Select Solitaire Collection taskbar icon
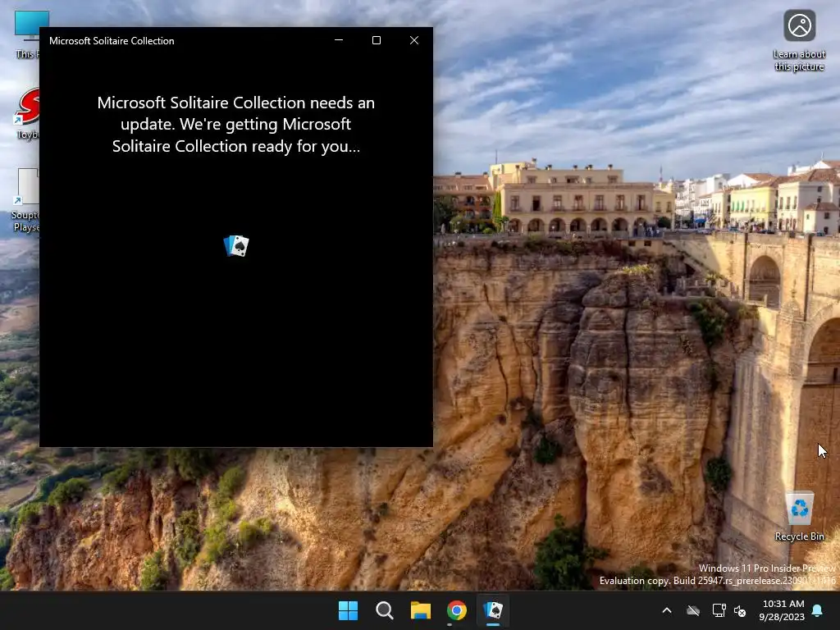This screenshot has height=630, width=840. point(493,610)
